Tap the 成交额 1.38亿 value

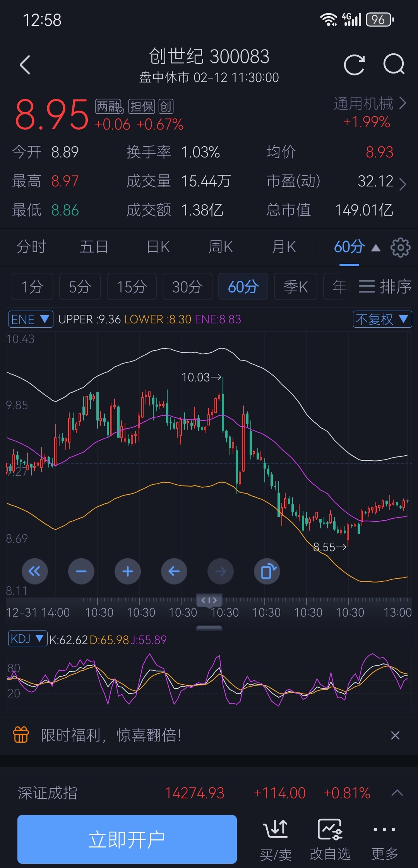pos(202,210)
